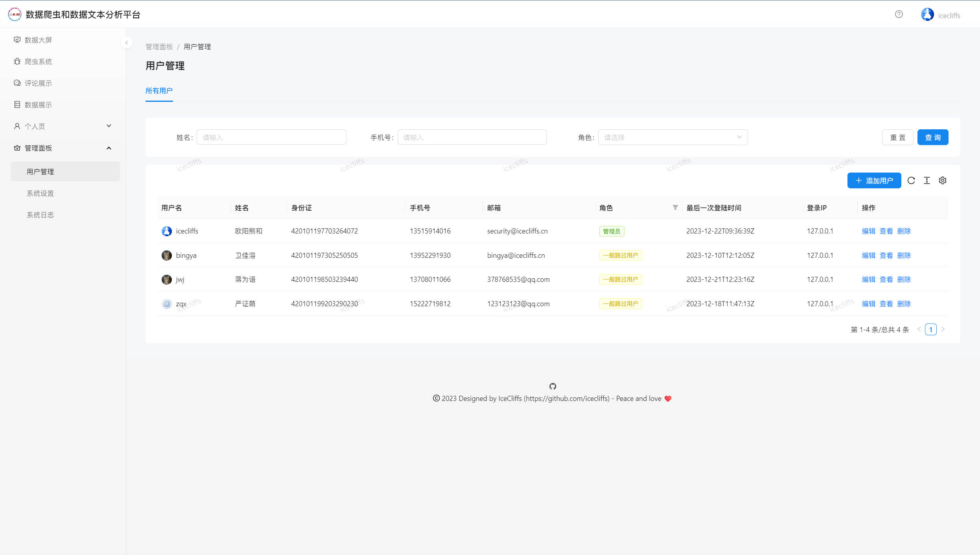Open the column settings gear icon
The height and width of the screenshot is (555, 980).
[942, 180]
